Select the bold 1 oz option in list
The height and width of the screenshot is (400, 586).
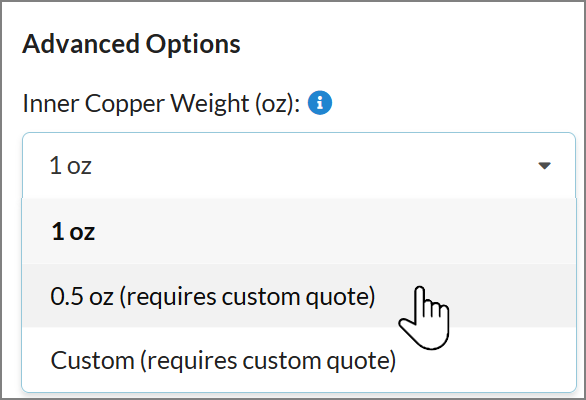point(299,231)
